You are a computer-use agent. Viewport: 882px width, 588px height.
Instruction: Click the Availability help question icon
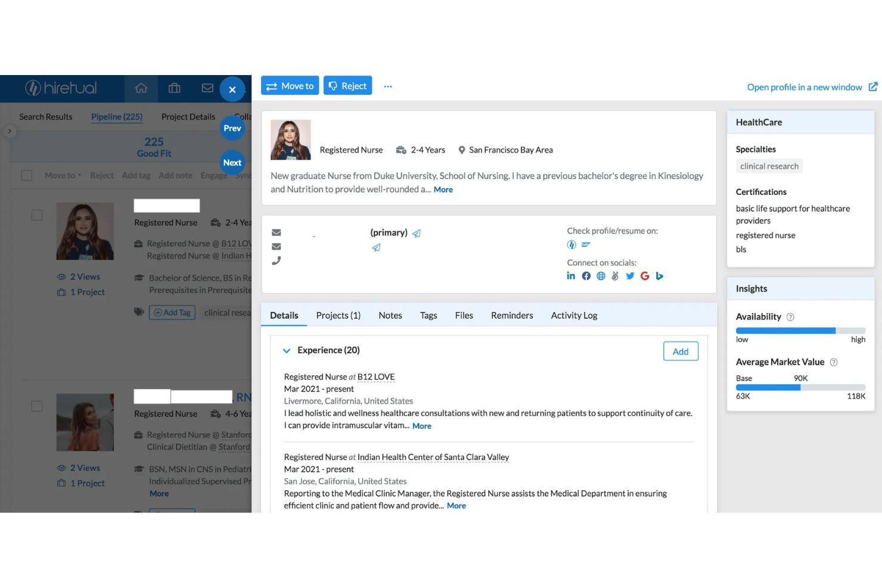point(790,317)
